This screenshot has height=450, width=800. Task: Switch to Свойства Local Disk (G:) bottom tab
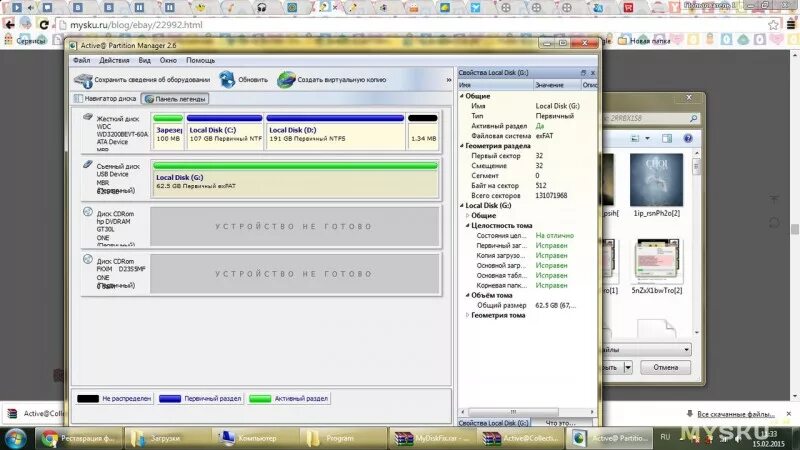[x=493, y=423]
